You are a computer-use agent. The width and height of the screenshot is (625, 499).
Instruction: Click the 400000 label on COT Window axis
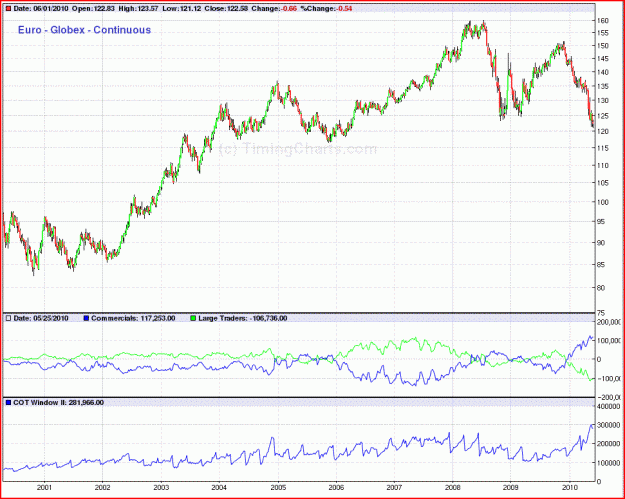(609, 406)
